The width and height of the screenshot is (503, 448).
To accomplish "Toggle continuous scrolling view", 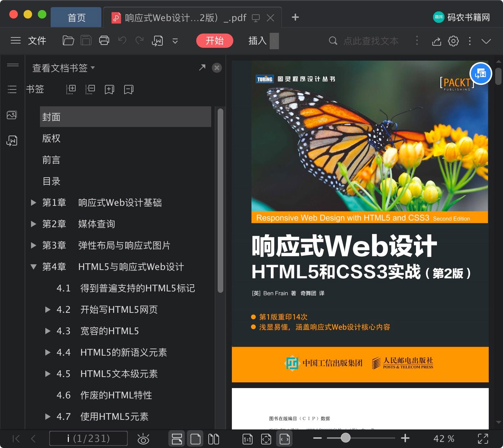I will click(177, 439).
